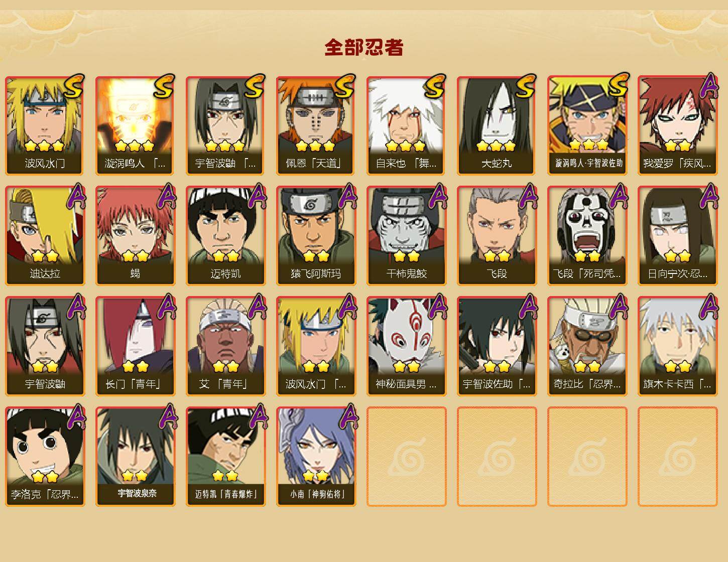Image resolution: width=728 pixels, height=562 pixels.
Task: Select the first empty ninja slot
Action: tap(406, 457)
